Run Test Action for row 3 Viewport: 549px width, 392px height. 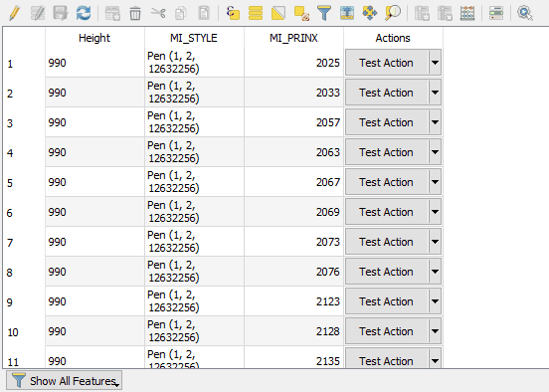387,122
